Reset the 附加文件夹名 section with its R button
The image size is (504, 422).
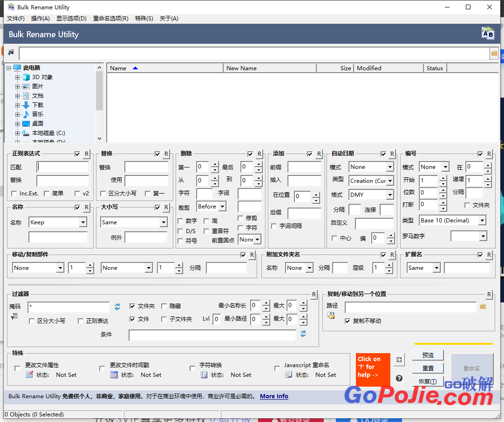[x=392, y=255]
